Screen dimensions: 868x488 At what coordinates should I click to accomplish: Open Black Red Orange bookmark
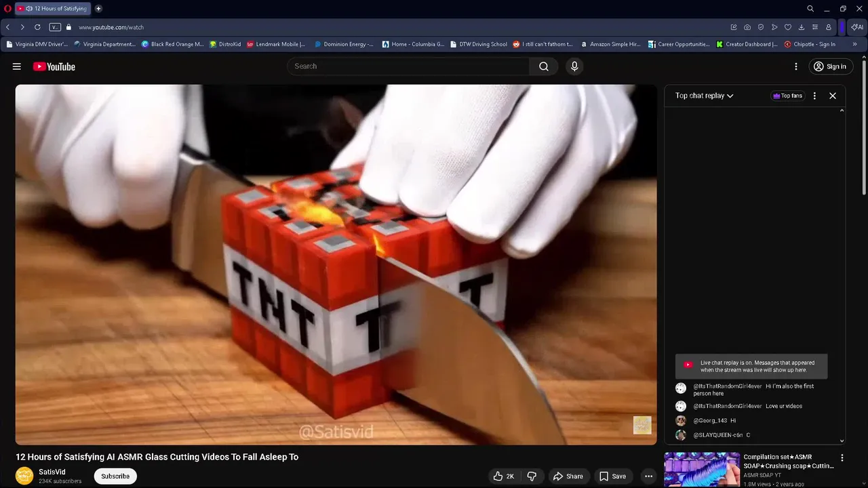173,44
